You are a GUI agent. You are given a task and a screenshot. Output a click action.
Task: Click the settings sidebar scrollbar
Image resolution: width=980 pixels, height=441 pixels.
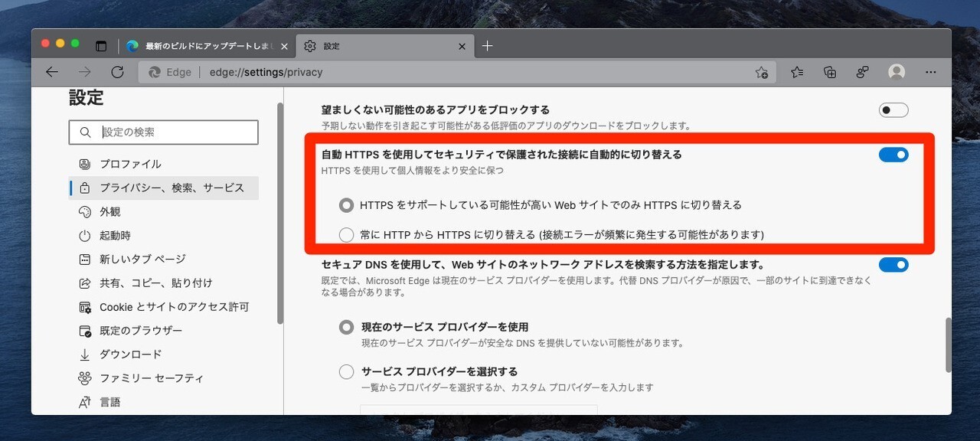(x=280, y=213)
